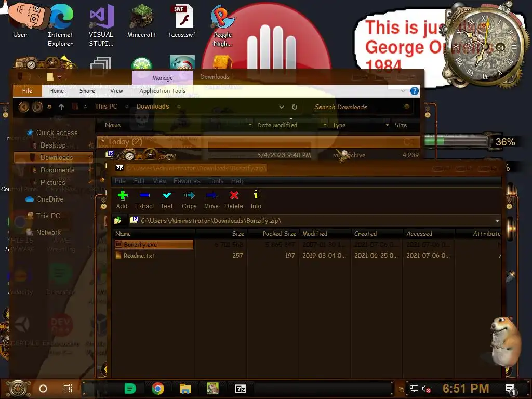532x399 pixels.
Task: Run the 7-Zip Test archive tool
Action: [x=167, y=200]
